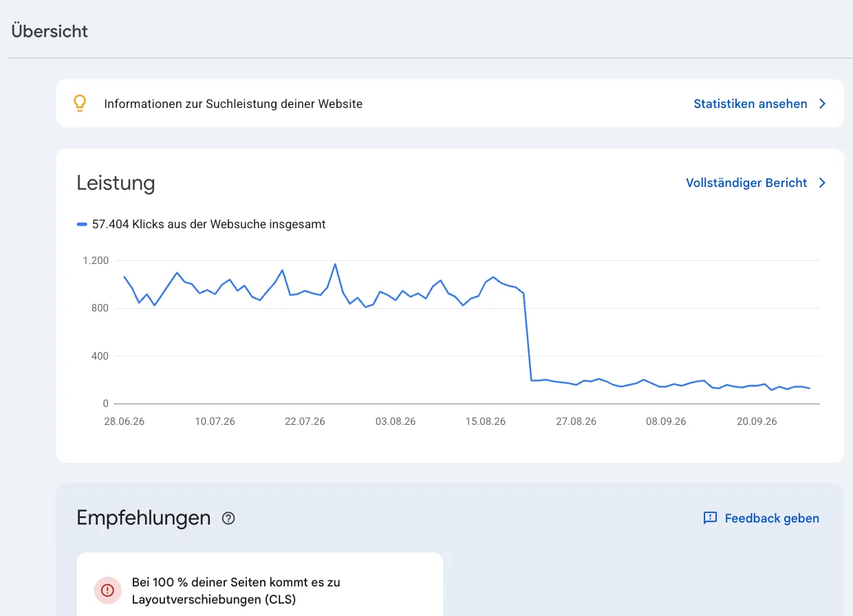Click the Leistung card heading

116,183
